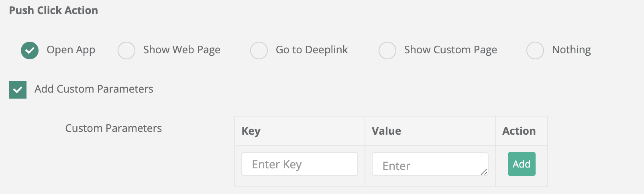Click the Add Custom Parameters label text
The image size is (644, 194).
(x=94, y=89)
